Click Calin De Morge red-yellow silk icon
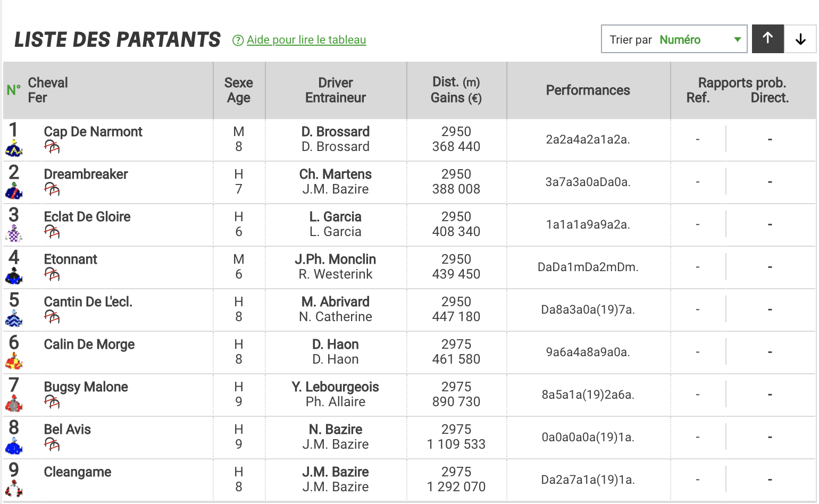 click(x=14, y=362)
